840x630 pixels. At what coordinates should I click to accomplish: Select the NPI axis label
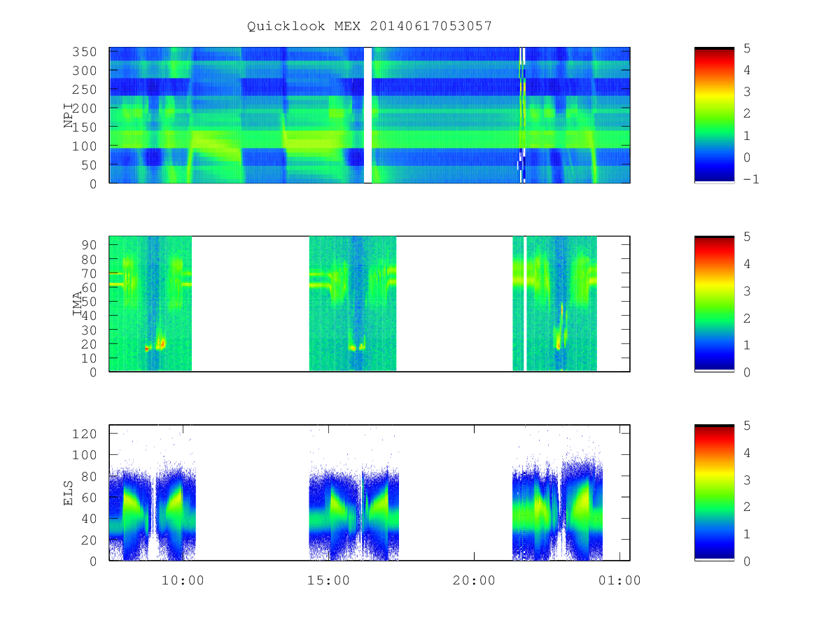tap(69, 115)
